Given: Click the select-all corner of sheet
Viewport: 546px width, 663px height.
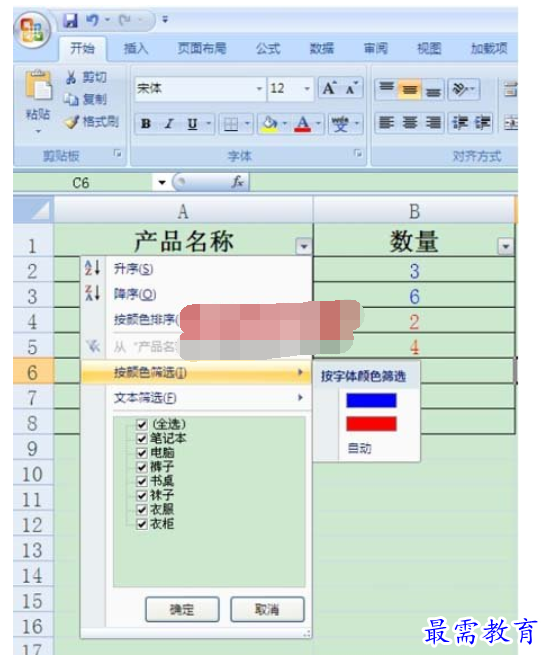Looking at the screenshot, I should [x=33, y=210].
